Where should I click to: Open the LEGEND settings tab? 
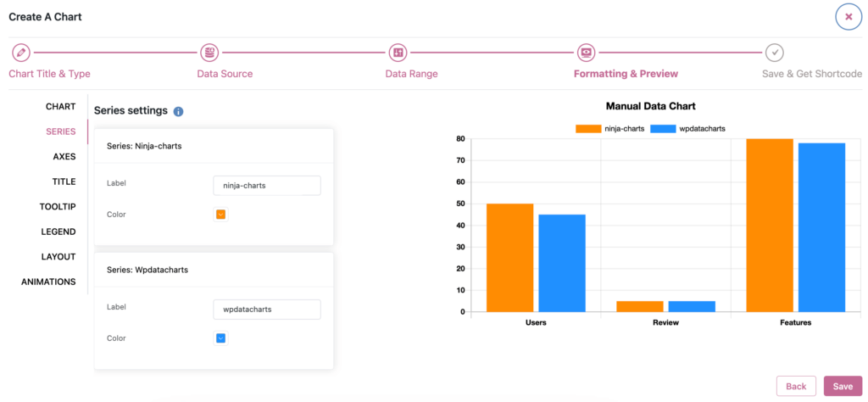[58, 232]
